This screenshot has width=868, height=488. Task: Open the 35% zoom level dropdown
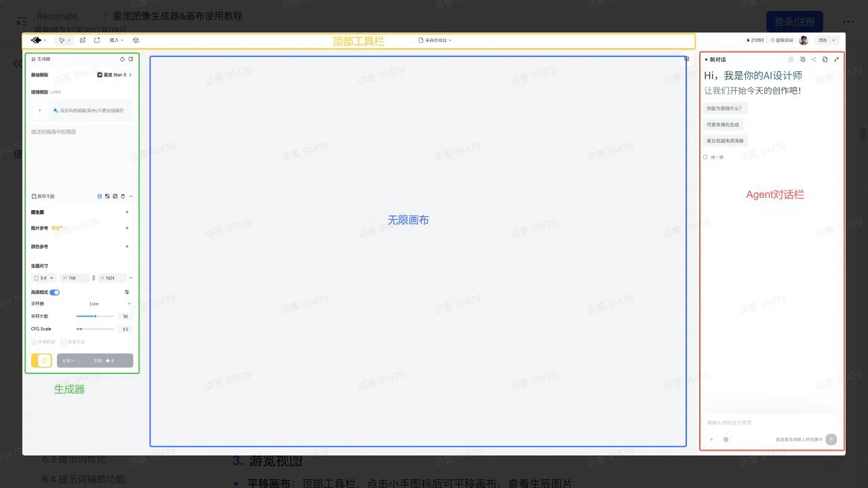[x=825, y=41]
